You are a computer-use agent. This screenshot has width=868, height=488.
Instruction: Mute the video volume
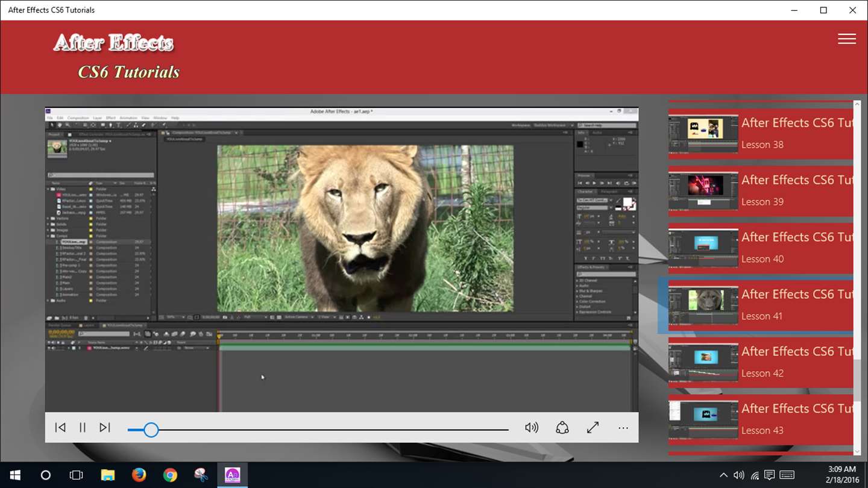pos(531,428)
